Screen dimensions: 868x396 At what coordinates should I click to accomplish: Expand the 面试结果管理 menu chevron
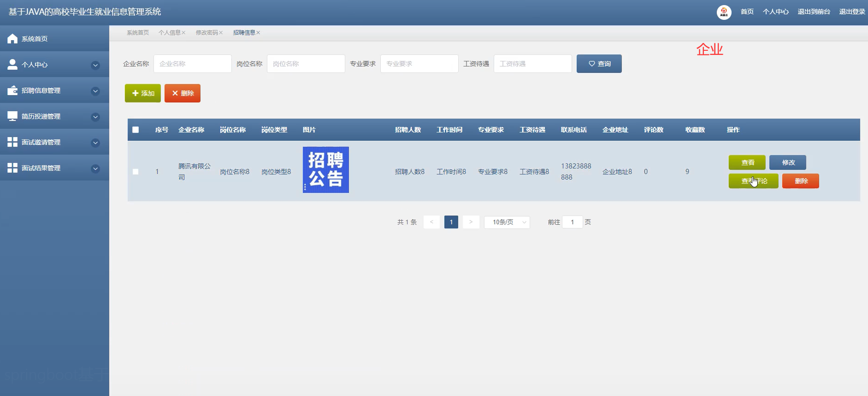95,168
